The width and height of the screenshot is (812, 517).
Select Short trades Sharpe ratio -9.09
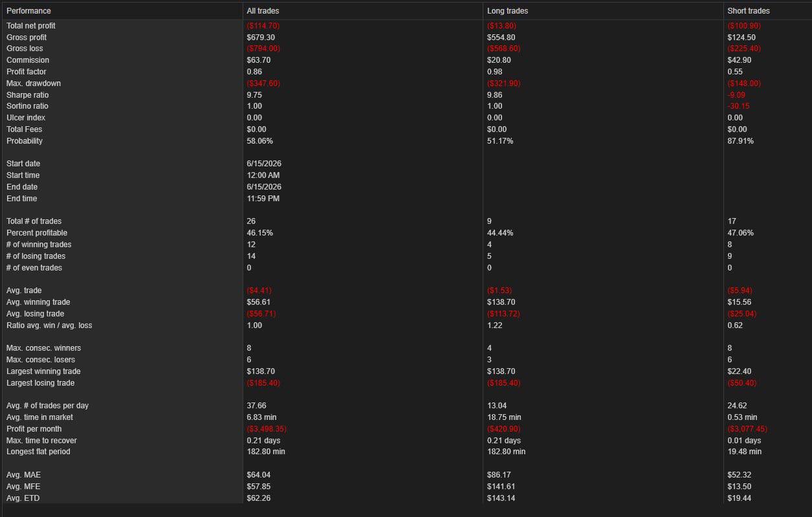tap(736, 95)
